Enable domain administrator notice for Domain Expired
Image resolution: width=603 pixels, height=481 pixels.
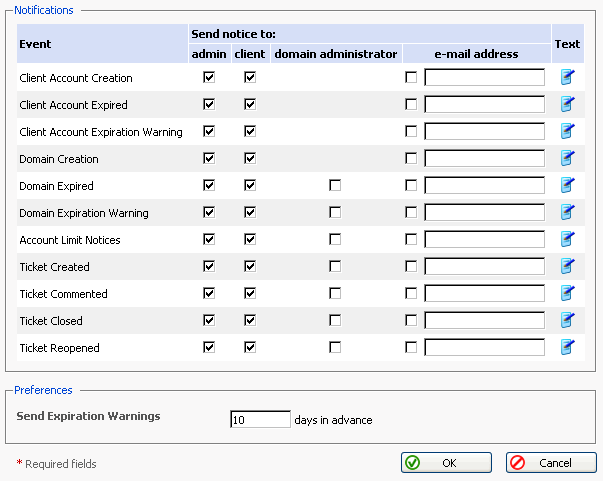[x=335, y=185]
